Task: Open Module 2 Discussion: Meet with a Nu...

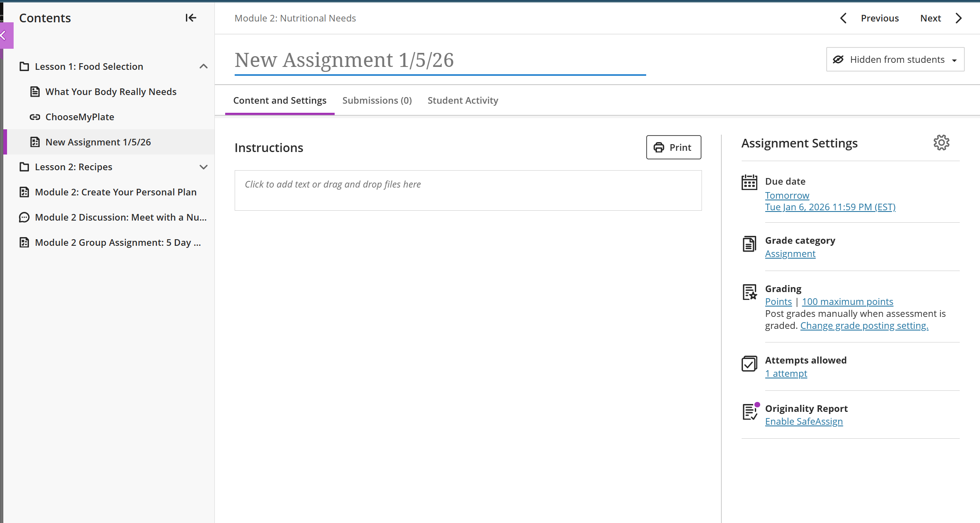Action: (x=121, y=217)
